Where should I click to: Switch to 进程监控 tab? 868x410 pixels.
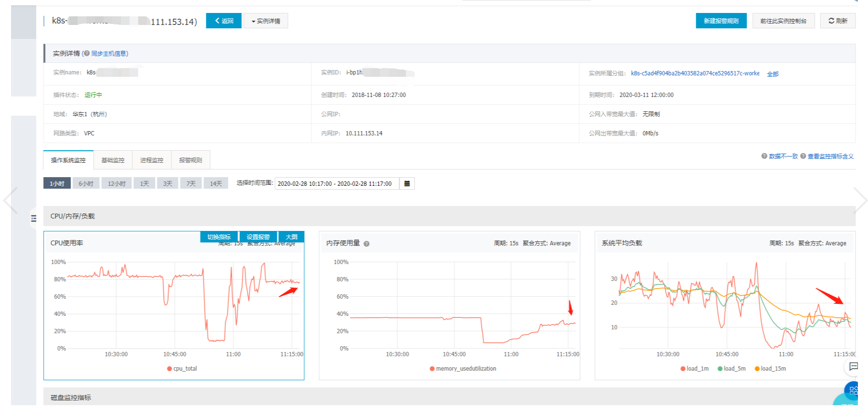[152, 160]
